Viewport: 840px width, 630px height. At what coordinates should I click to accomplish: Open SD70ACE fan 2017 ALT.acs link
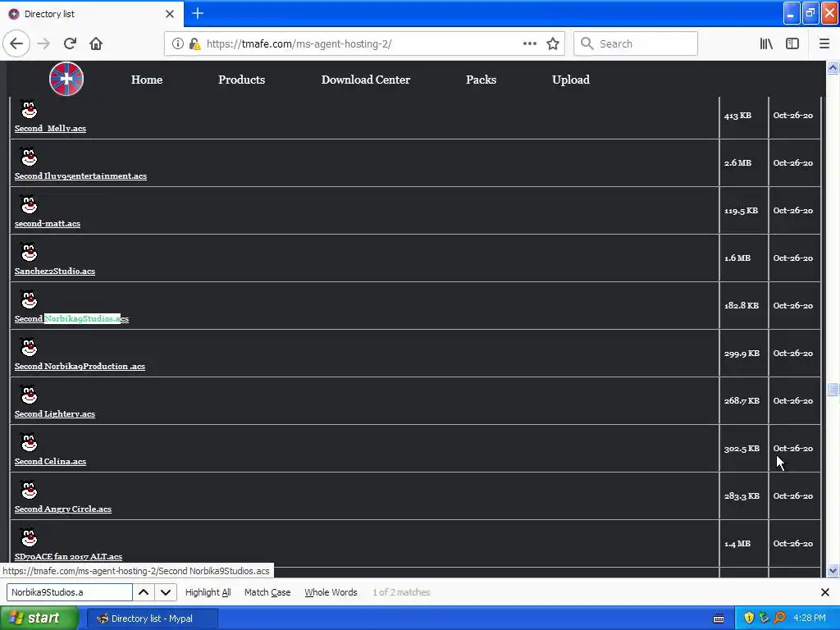tap(68, 557)
